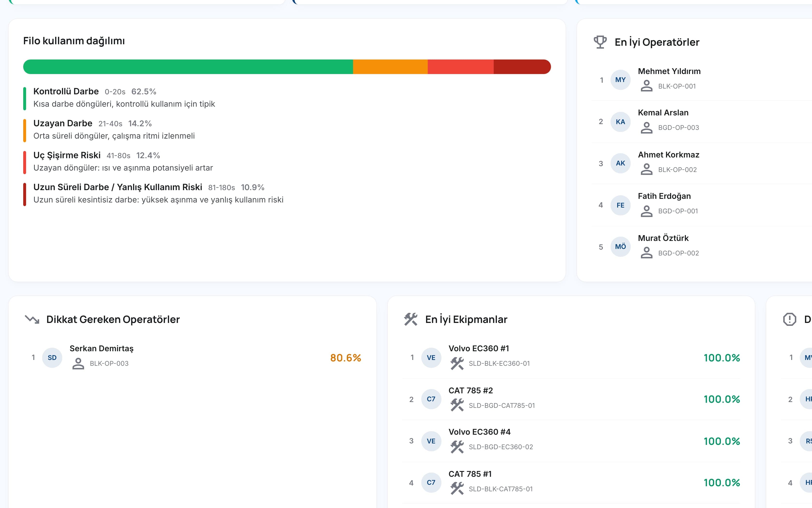Click the person icon next to BLK-OP-002
The image size is (812, 508).
tap(647, 169)
